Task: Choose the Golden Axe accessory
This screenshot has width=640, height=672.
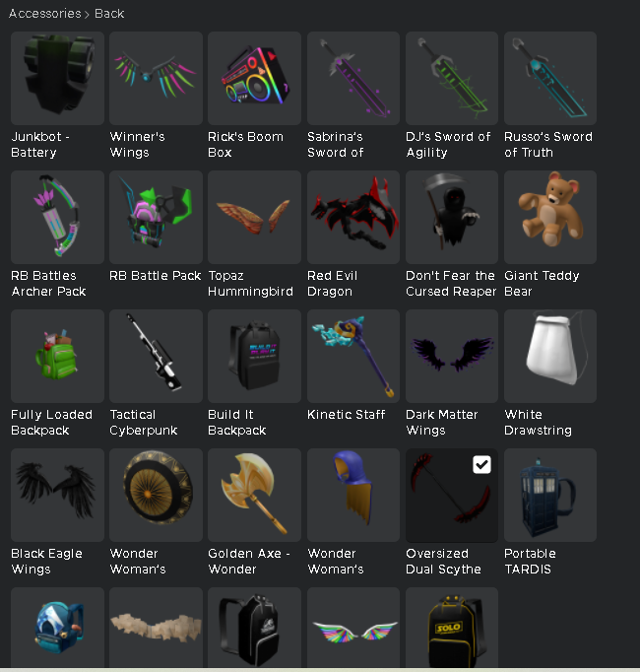Action: click(254, 495)
